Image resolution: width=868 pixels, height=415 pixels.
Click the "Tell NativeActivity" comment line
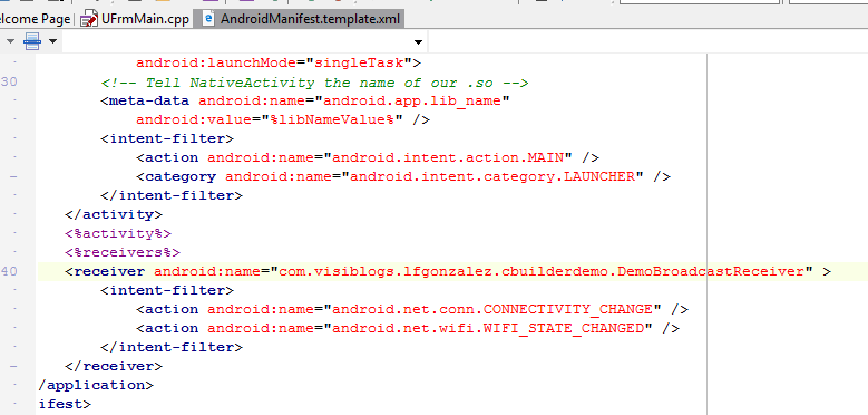tap(314, 83)
